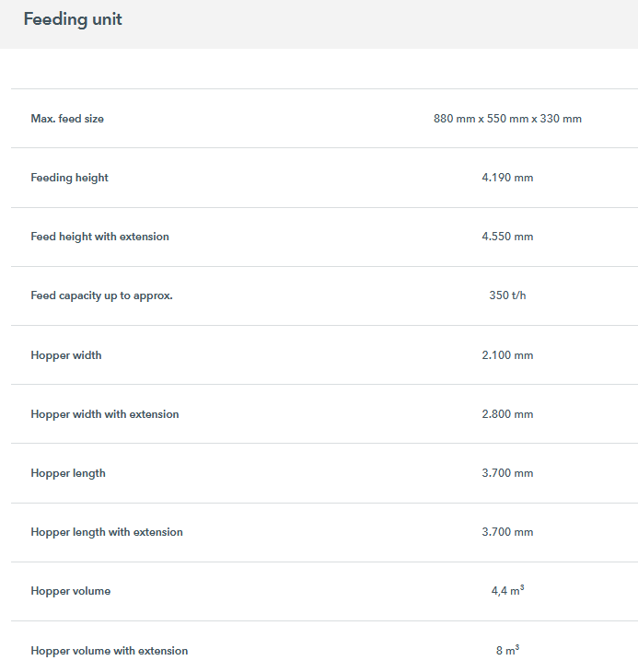Click Feed height with extension label
The image size is (638, 672).
coord(99,237)
